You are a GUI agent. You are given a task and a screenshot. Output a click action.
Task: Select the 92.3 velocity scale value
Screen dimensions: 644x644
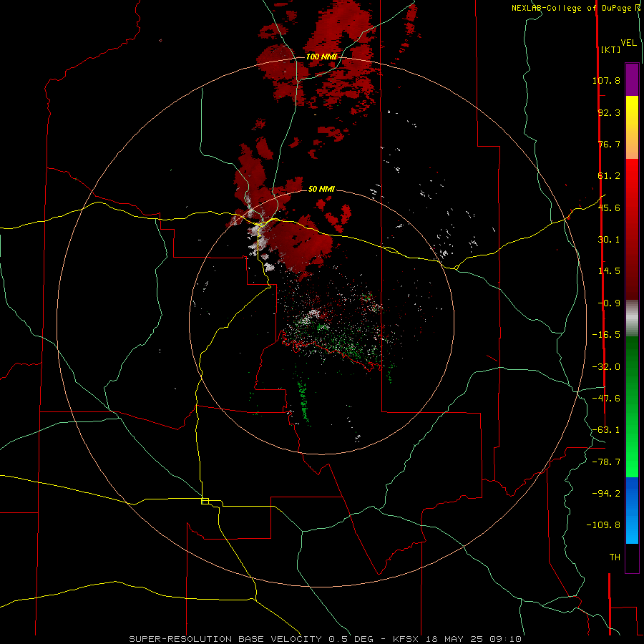609,112
